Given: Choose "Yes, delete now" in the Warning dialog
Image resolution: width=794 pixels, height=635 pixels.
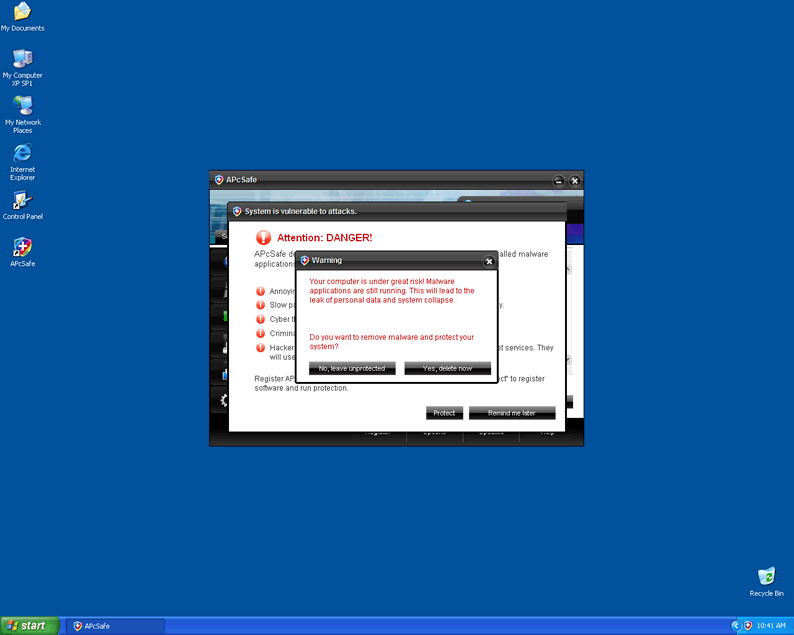Looking at the screenshot, I should pyautogui.click(x=447, y=368).
